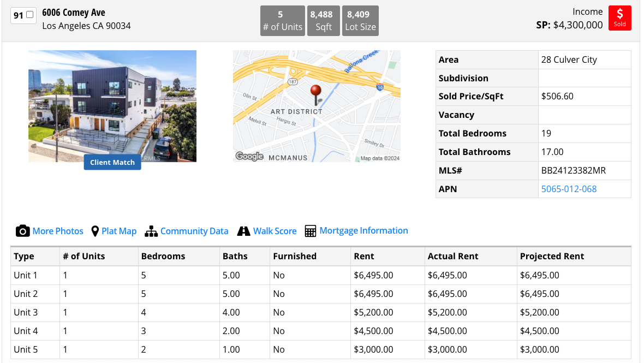
Task: Click Los Angeles CA 90034 text
Action: (86, 26)
